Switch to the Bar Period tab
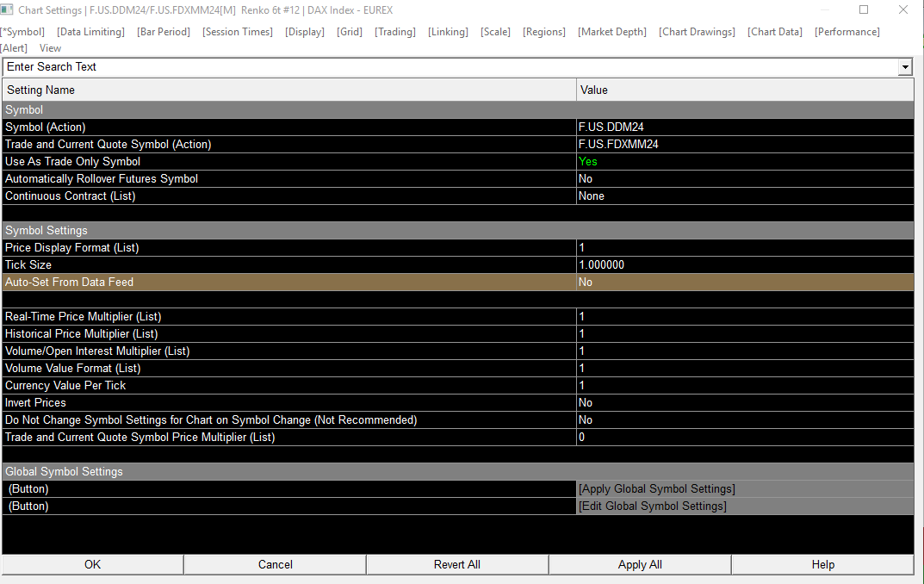The width and height of the screenshot is (924, 584). pos(164,32)
